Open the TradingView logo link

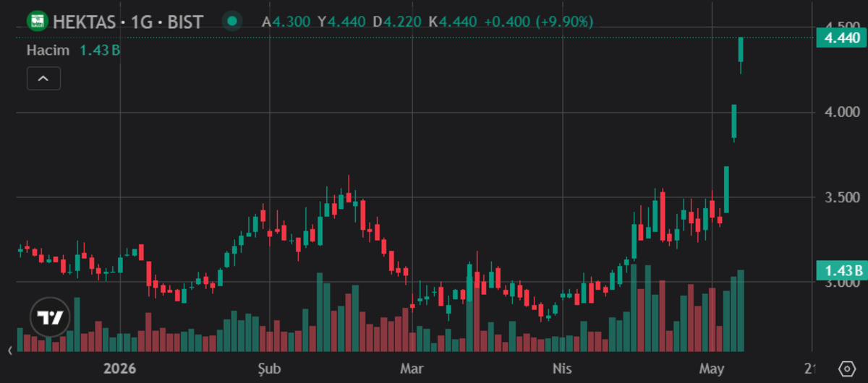coord(49,318)
